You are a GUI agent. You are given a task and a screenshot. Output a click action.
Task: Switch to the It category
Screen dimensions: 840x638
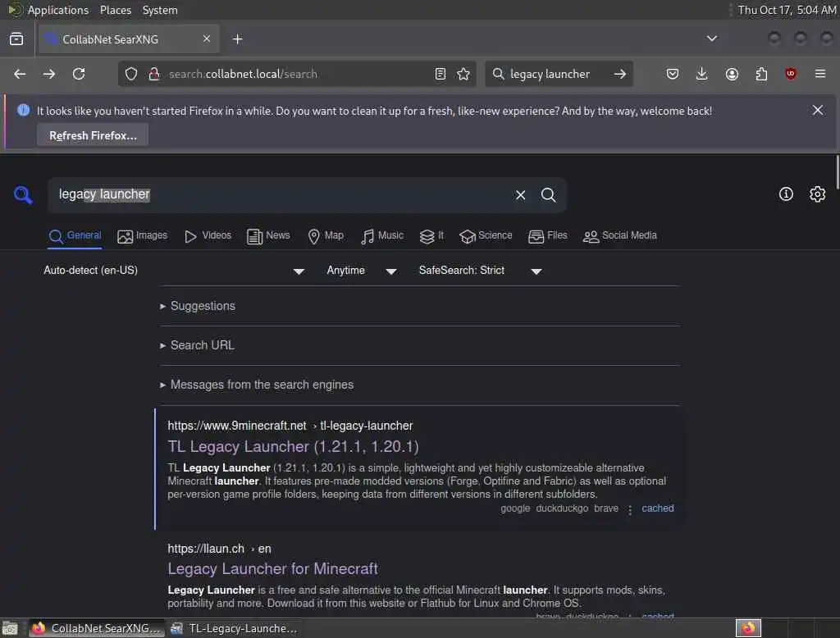(x=431, y=235)
